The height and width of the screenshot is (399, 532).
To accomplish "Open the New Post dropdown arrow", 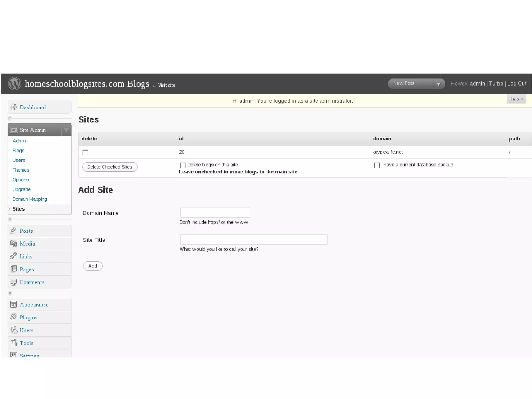I will [438, 84].
